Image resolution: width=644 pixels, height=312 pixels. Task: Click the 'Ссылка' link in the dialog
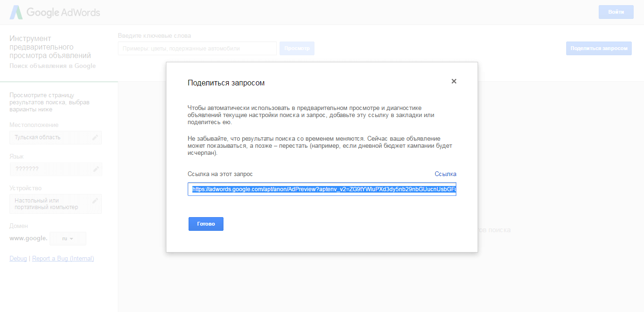click(x=445, y=174)
